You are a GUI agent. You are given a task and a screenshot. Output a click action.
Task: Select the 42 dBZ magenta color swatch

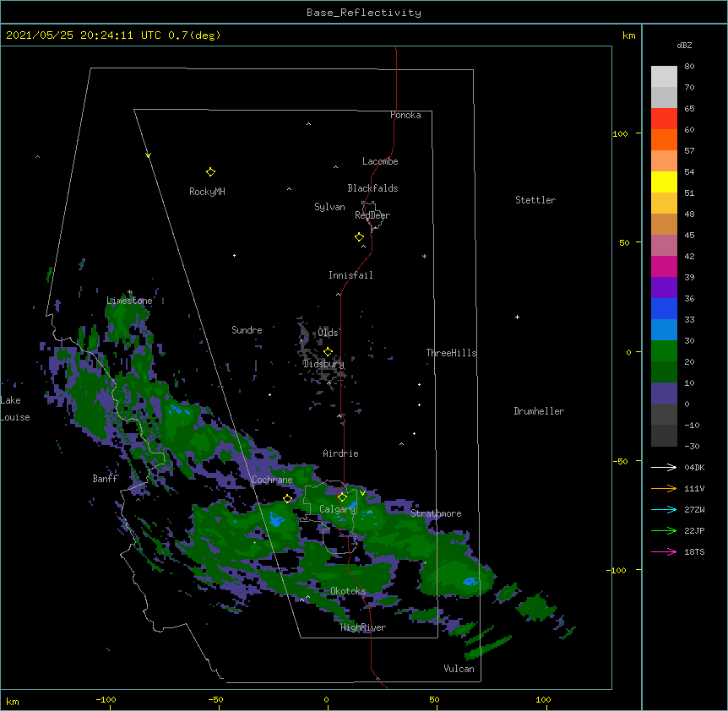(x=664, y=266)
